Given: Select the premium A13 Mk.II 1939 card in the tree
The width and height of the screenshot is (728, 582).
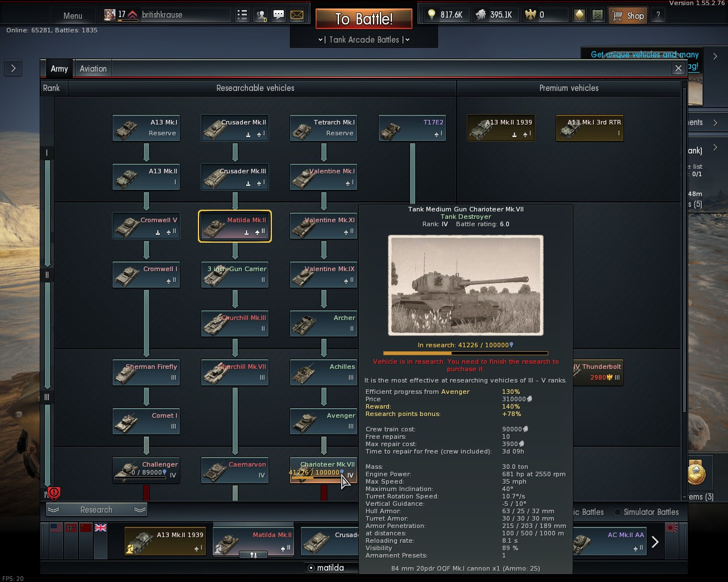Looking at the screenshot, I should 501,128.
